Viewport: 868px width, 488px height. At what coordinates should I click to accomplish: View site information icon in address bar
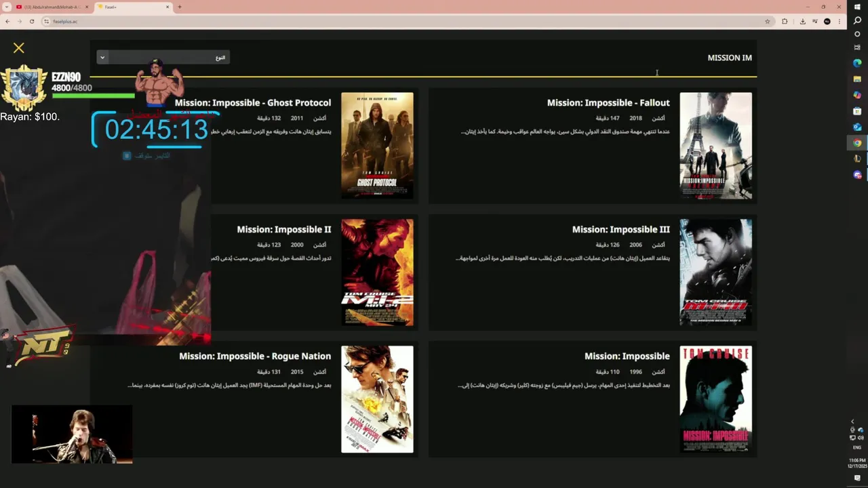[x=47, y=22]
